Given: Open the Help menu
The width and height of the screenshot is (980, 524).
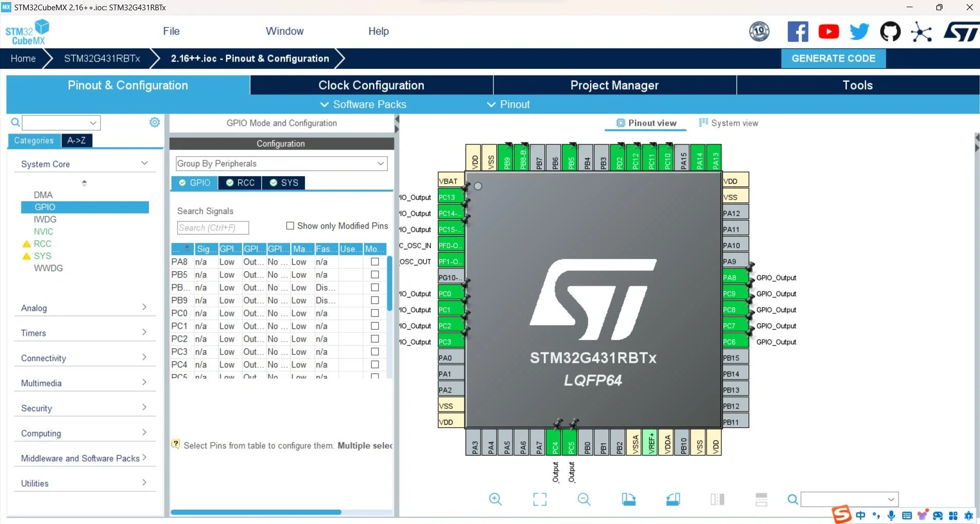Looking at the screenshot, I should coord(379,31).
